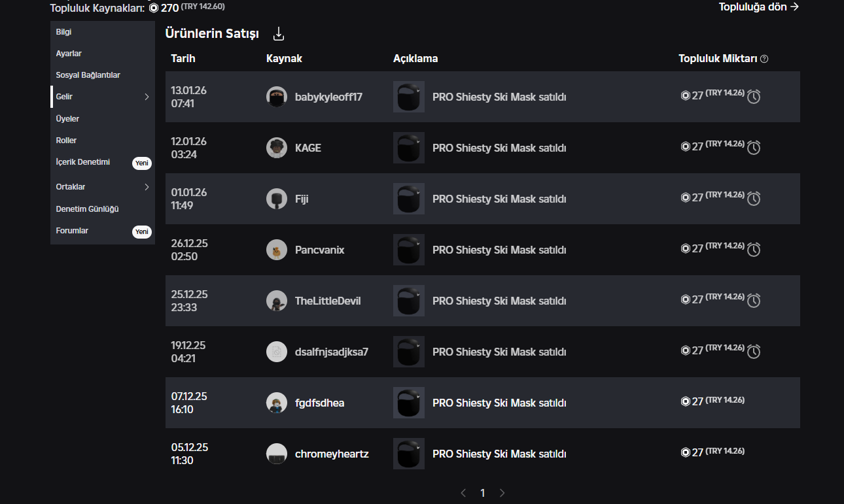Check the pending clock icon in the babykyleoff17 row
Image resolution: width=844 pixels, height=504 pixels.
coord(754,97)
